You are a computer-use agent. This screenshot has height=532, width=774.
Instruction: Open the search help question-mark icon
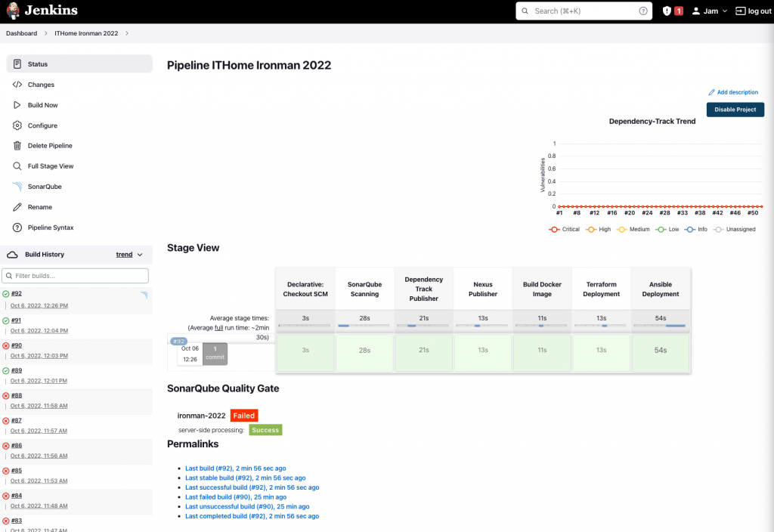(642, 11)
